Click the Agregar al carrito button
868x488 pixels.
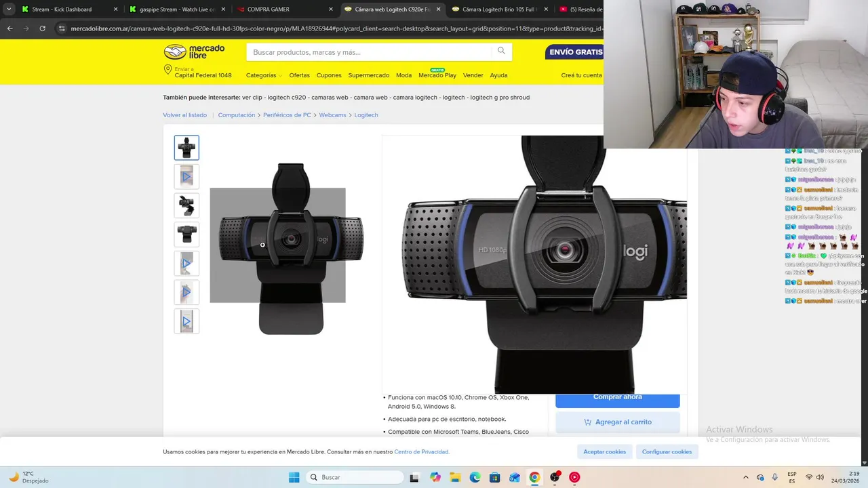pos(617,422)
